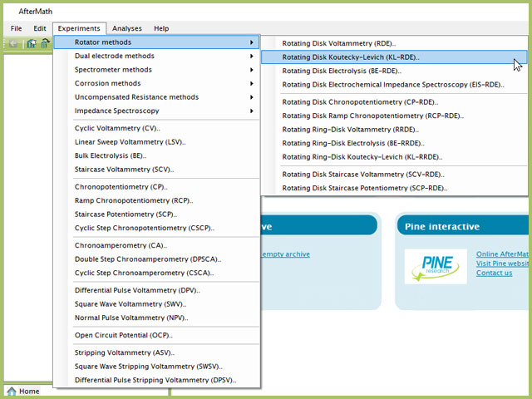Screen dimensions: 532x399
Task: Pick Differential Pulse Voltammetry (DPV)
Action: click(157, 290)
